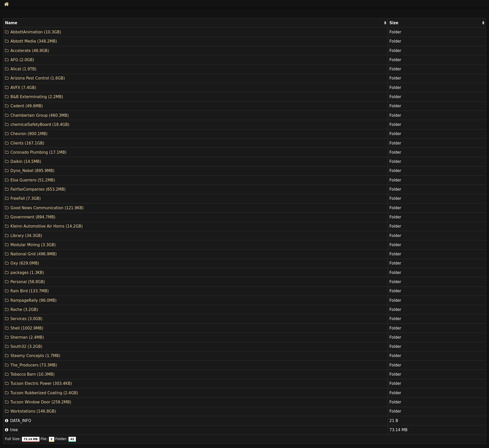Viewport: 489px width, 448px height.
Task: Open the Clients (167.1GB) folder
Action: pyautogui.click(x=27, y=143)
